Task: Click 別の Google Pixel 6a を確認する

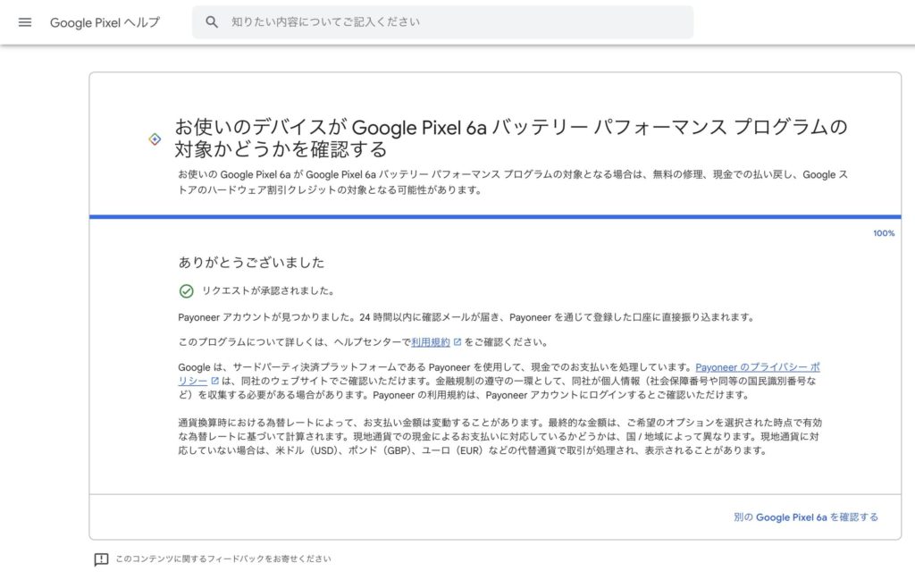Action: (x=805, y=517)
